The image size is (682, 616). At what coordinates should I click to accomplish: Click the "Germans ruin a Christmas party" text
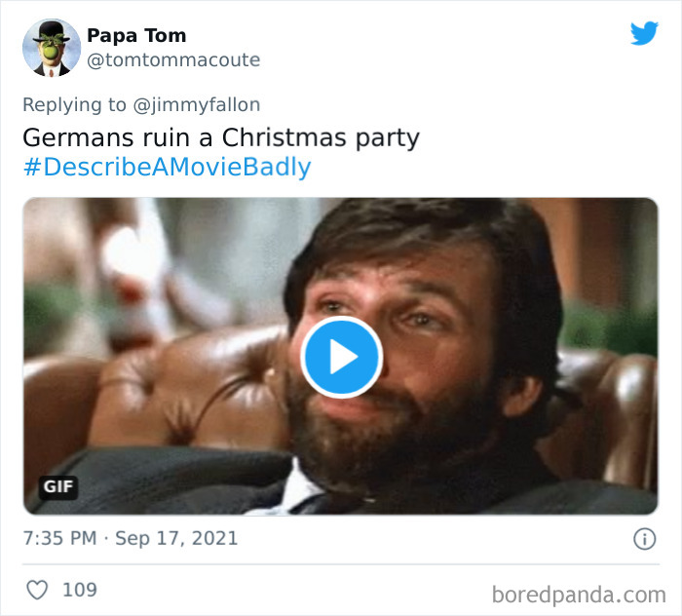220,137
